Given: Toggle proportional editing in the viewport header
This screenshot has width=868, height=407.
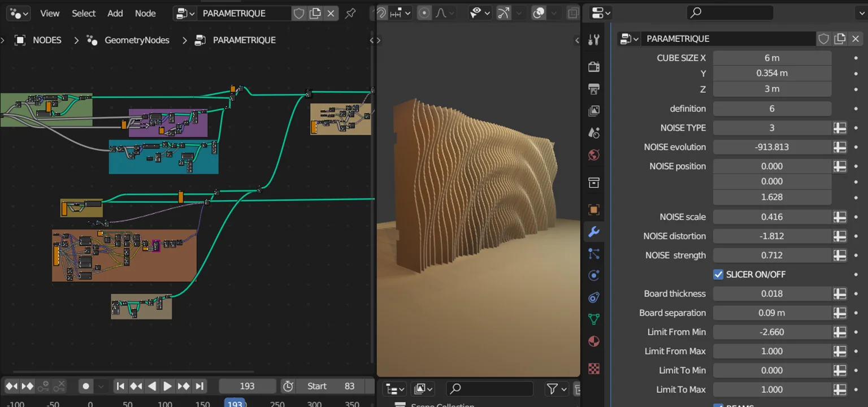Looking at the screenshot, I should pos(424,12).
